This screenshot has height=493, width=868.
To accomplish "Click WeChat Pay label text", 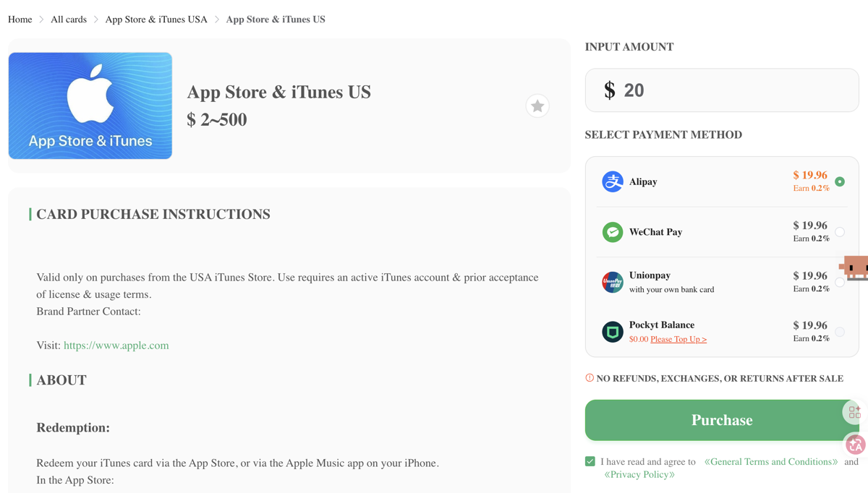I will pyautogui.click(x=655, y=232).
